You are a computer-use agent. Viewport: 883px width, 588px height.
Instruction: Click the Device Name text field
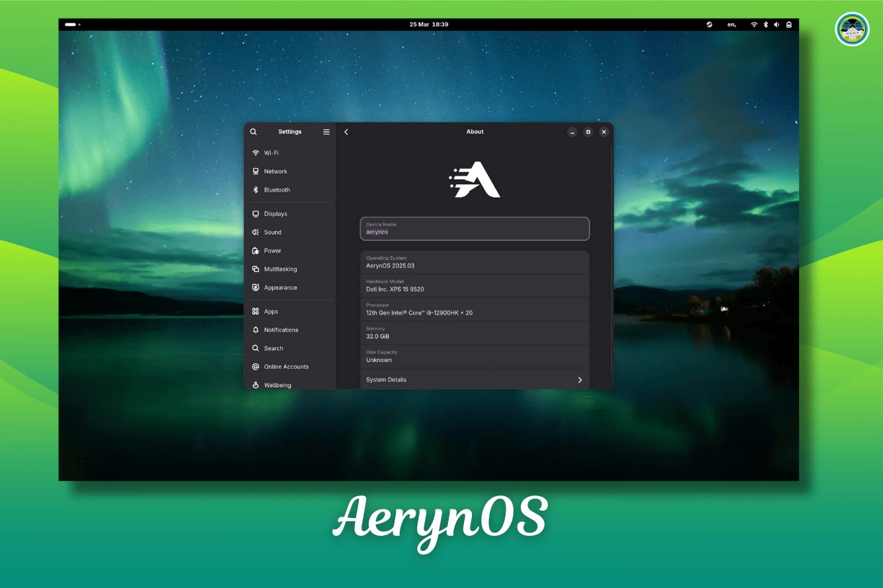[474, 229]
